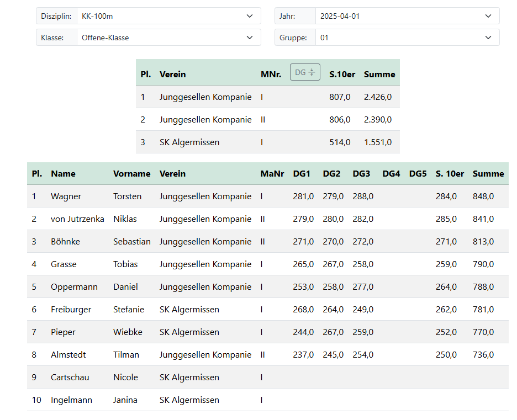Click the DG1 column header
The image size is (517, 420).
(x=302, y=173)
